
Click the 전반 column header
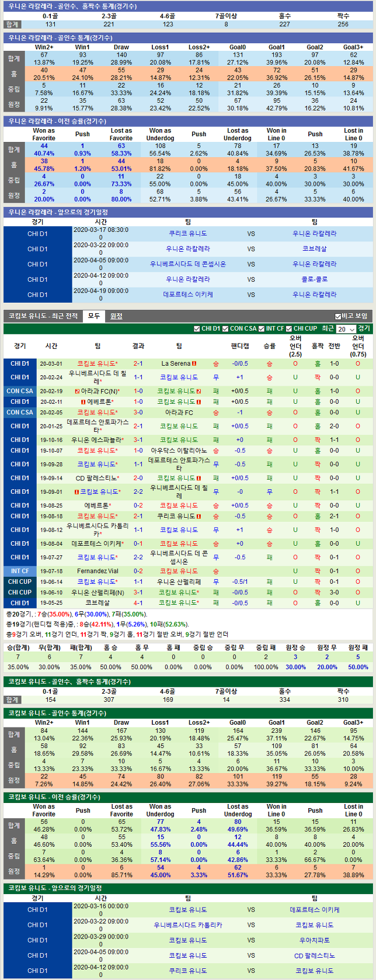[x=334, y=346]
